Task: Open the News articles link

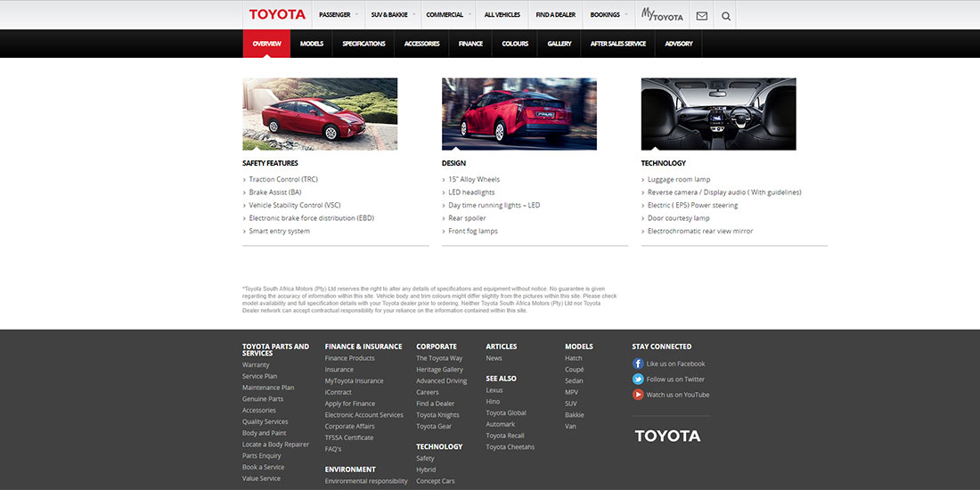Action: 494,358
